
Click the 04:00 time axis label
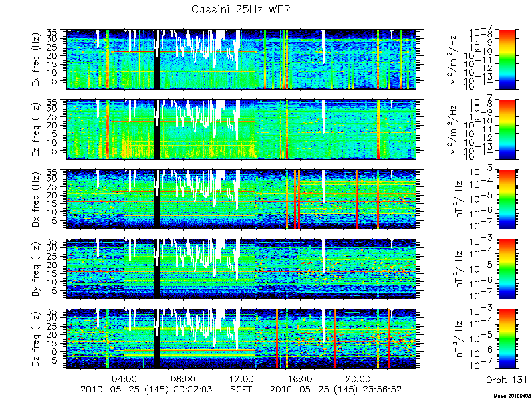tap(125, 378)
